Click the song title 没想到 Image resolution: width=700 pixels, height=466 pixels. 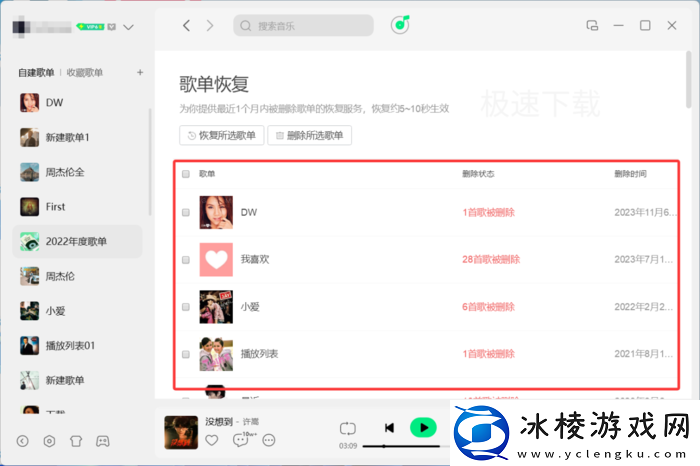(x=219, y=421)
